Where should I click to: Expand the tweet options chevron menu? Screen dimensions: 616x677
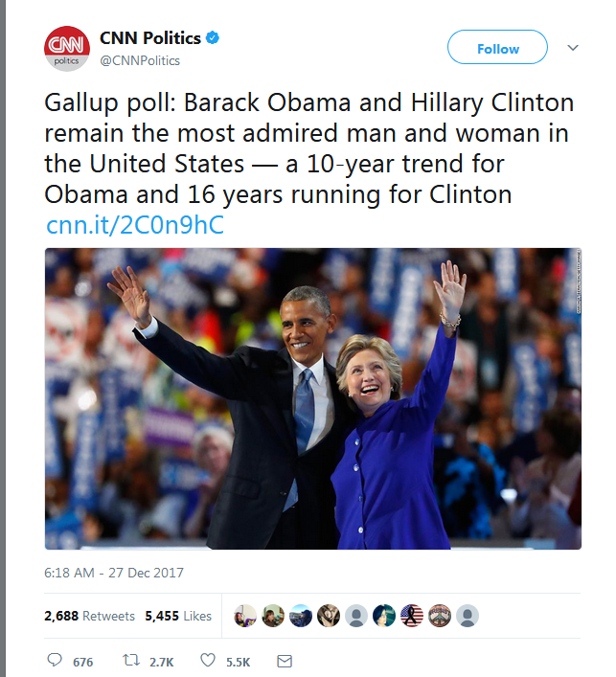(x=573, y=47)
